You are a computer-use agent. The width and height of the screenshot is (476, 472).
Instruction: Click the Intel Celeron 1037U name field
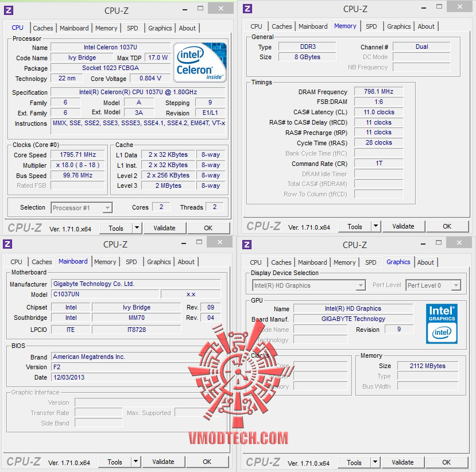pyautogui.click(x=110, y=47)
